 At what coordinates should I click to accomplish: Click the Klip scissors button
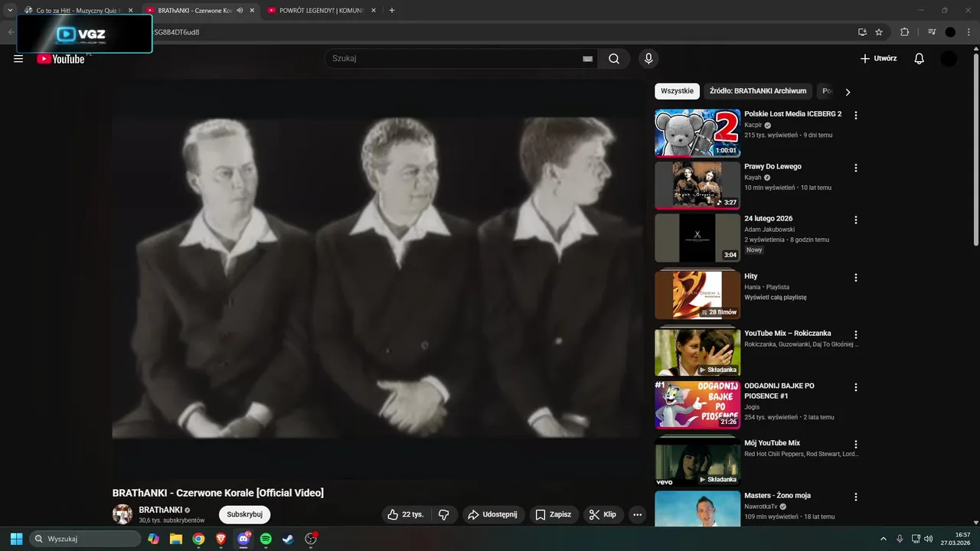coord(603,514)
